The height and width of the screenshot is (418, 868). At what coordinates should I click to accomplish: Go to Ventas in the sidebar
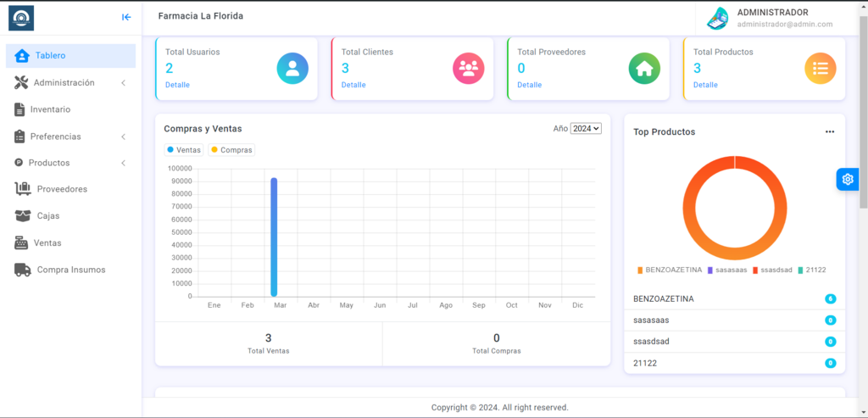tap(47, 243)
